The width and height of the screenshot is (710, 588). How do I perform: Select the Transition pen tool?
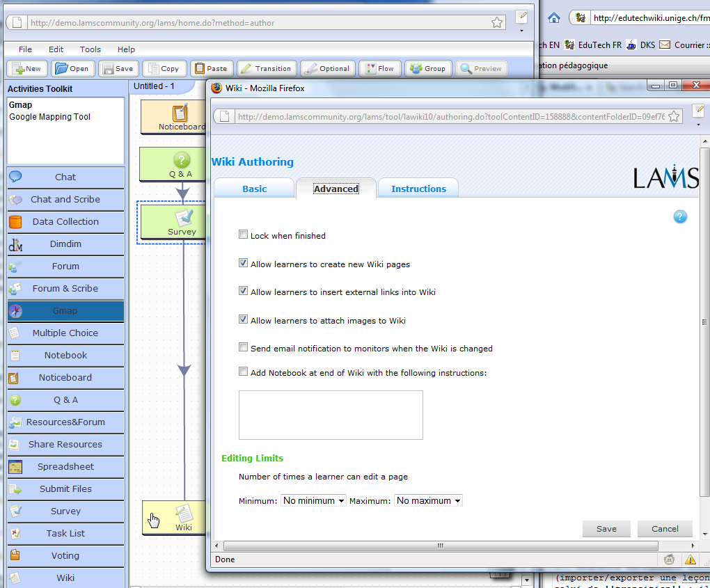267,68
